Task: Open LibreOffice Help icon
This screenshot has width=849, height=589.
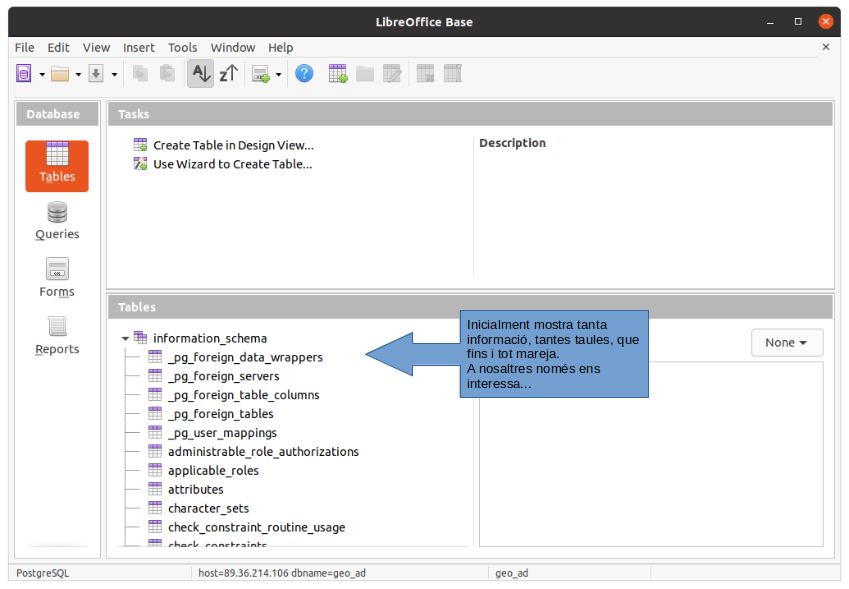Action: [x=304, y=73]
